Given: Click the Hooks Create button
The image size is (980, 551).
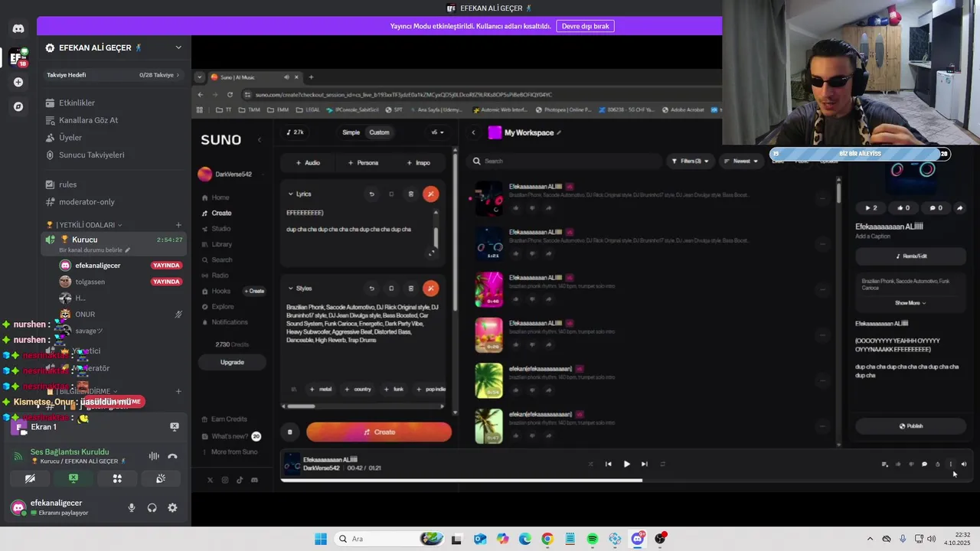Looking at the screenshot, I should (254, 291).
